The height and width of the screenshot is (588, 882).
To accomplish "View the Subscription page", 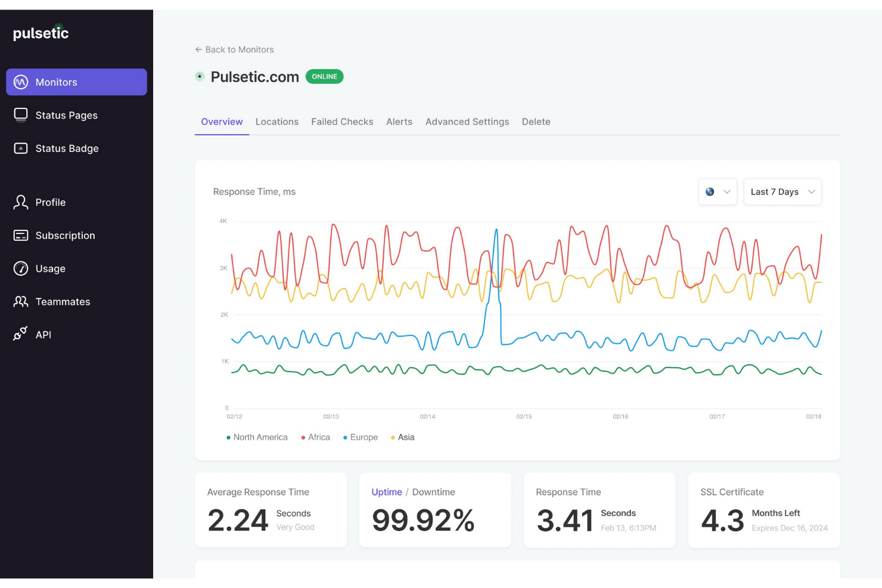I will pos(66,235).
